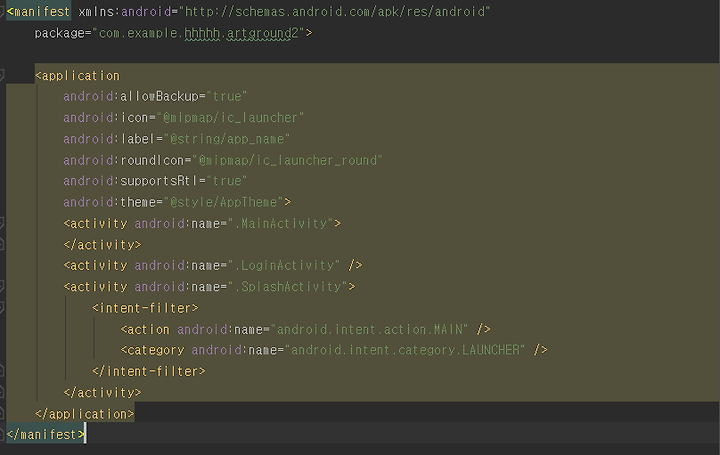This screenshot has height=455, width=720.
Task: Click the ".LoginActivity" name value
Action: click(284, 265)
